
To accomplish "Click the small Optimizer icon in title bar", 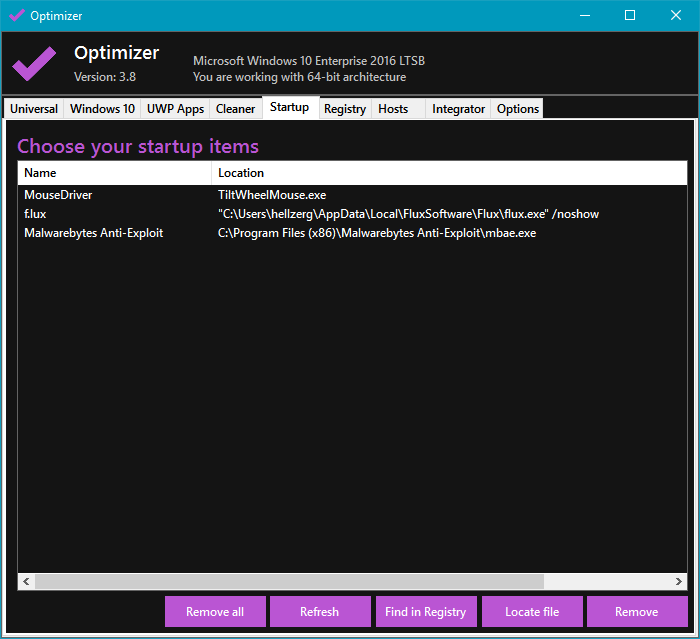I will [16, 15].
